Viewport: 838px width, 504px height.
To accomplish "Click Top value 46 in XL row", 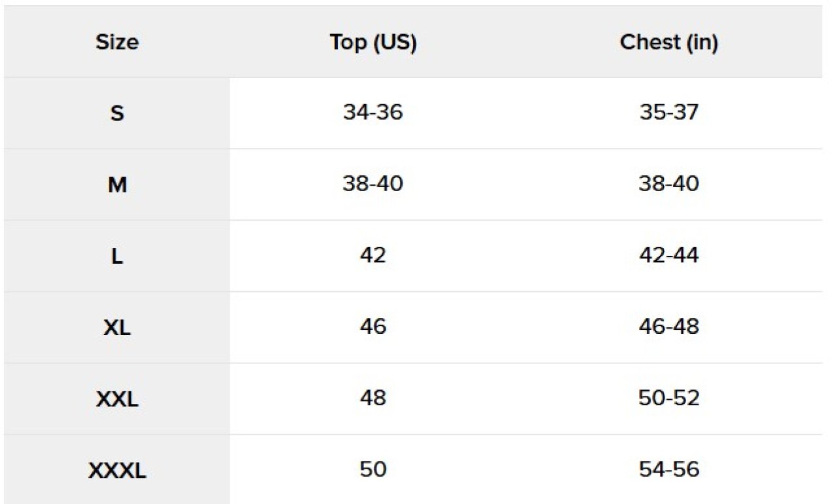I will [x=373, y=326].
